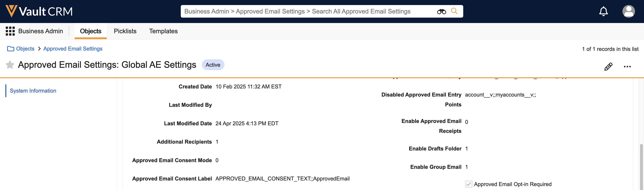This screenshot has width=644, height=190.
Task: Open the notifications bell
Action: (603, 11)
